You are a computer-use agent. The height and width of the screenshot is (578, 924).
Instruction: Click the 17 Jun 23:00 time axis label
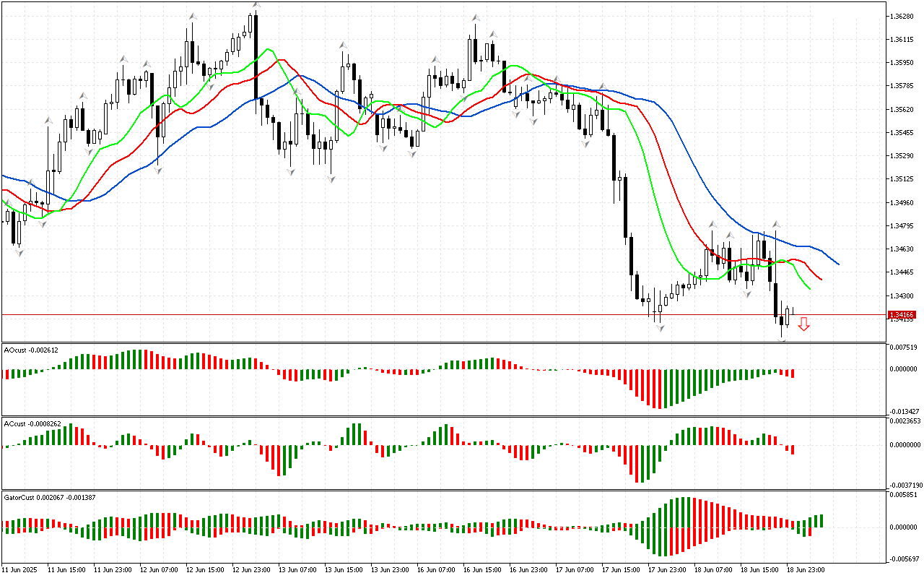click(667, 569)
